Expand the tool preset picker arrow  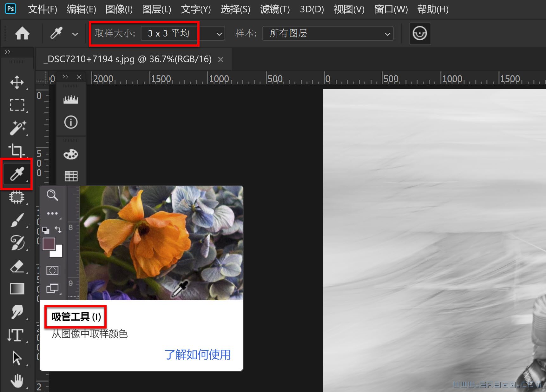click(x=75, y=34)
